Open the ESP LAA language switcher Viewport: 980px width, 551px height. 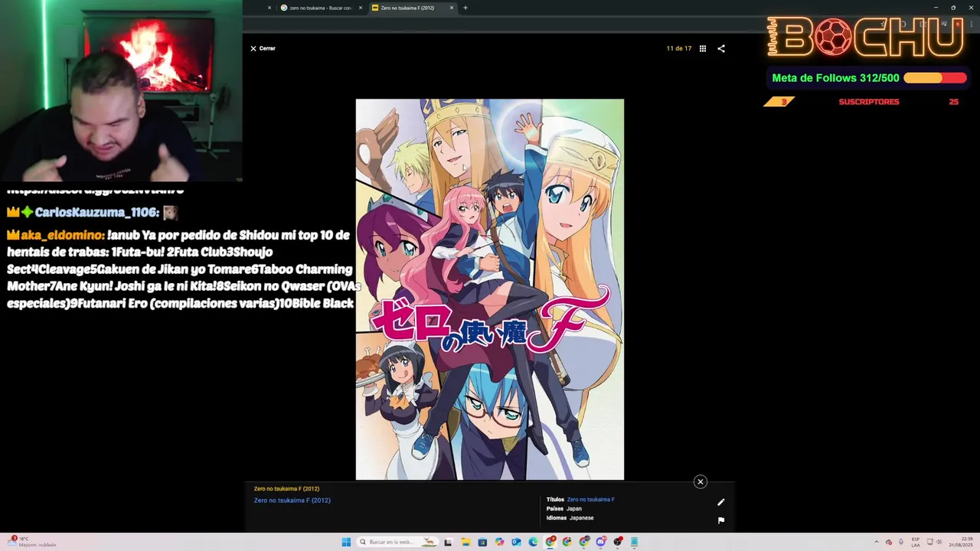point(916,543)
